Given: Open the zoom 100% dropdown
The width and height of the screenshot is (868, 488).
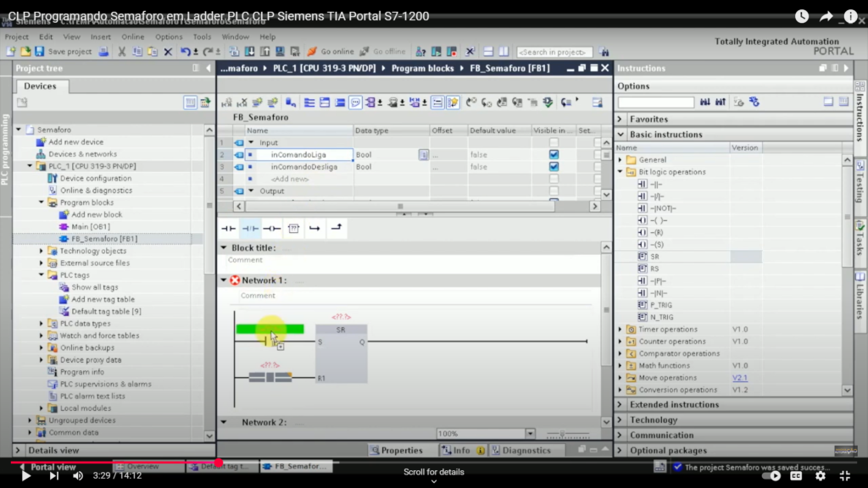Looking at the screenshot, I should pyautogui.click(x=530, y=434).
